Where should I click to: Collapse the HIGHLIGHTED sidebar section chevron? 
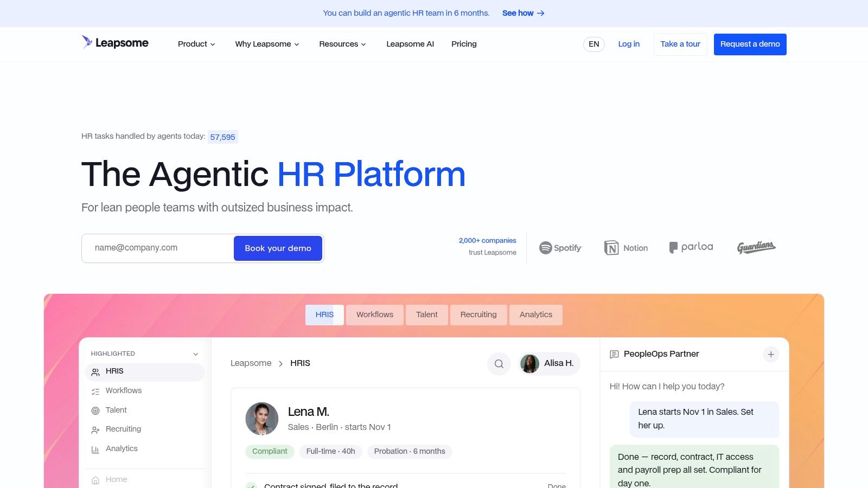[x=196, y=354]
